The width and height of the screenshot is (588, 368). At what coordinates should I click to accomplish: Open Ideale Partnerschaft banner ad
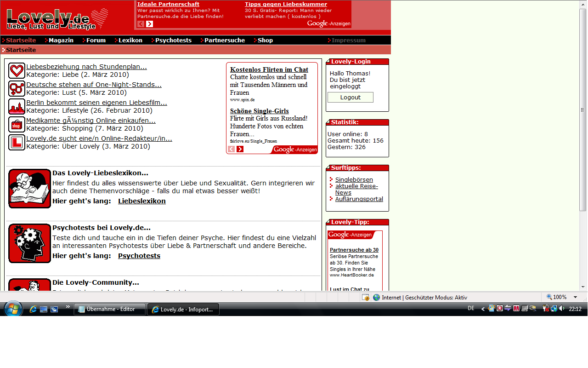click(168, 4)
